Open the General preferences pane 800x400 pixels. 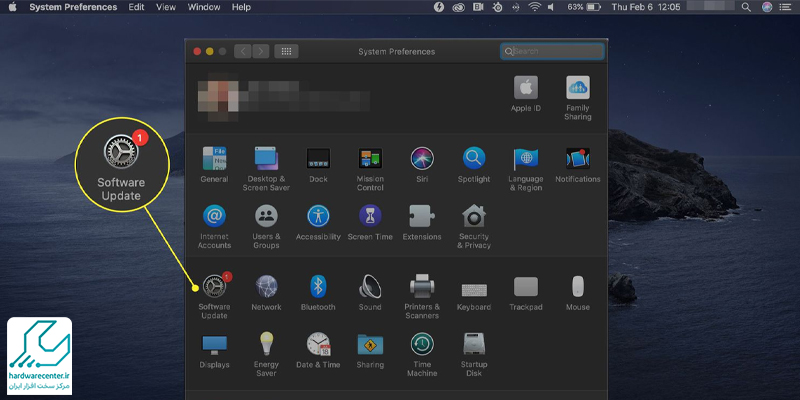coord(214,165)
